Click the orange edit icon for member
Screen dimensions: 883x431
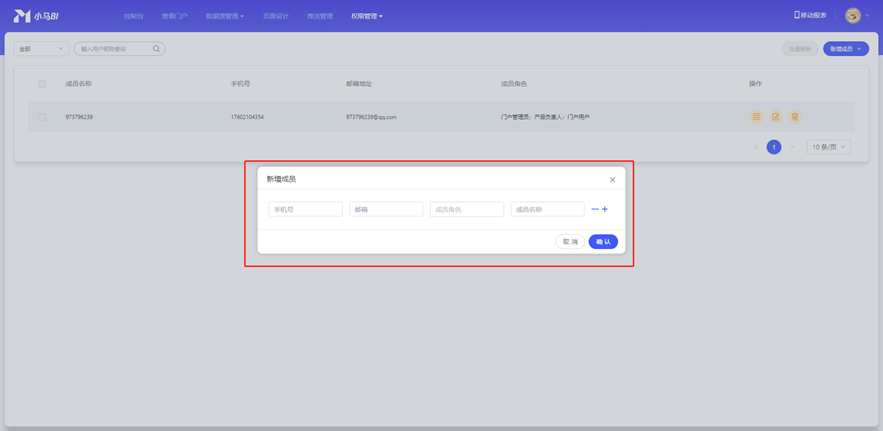coord(775,117)
